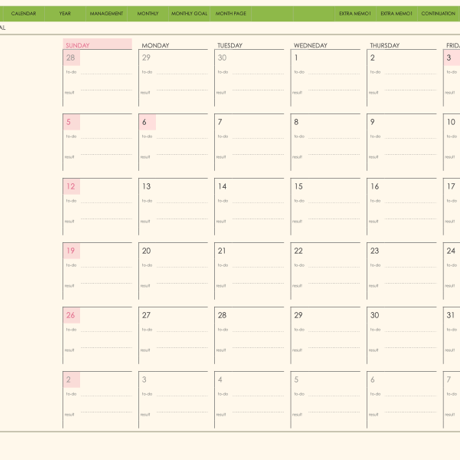Select date 17 in the calendar

coord(451,186)
